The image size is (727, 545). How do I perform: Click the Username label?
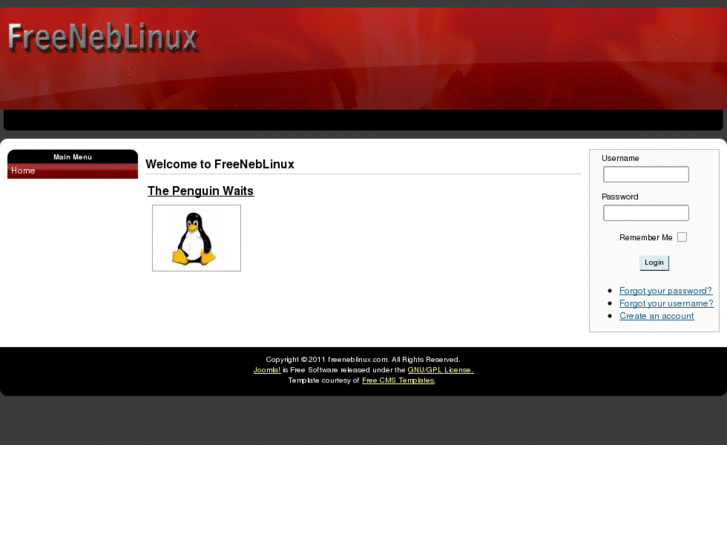620,158
